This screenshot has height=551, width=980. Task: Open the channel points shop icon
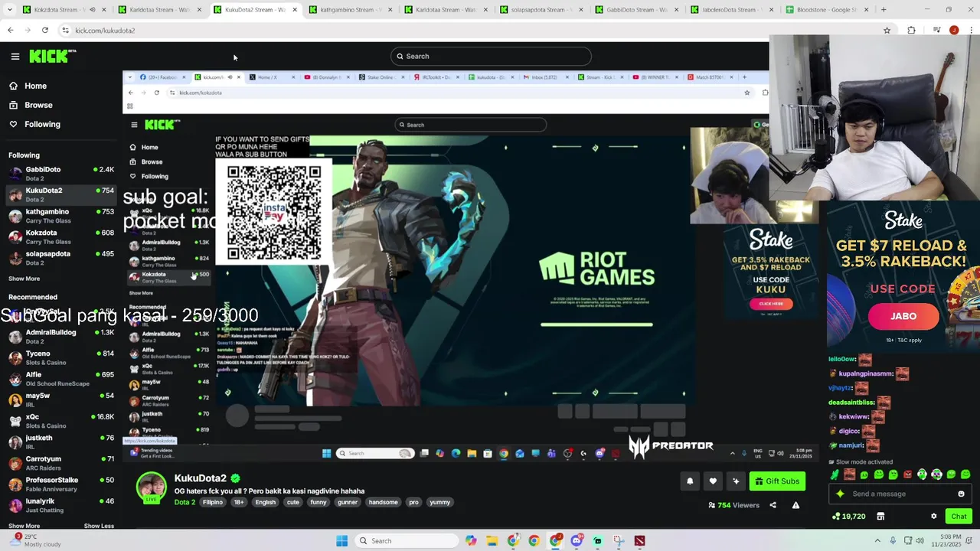tap(880, 517)
